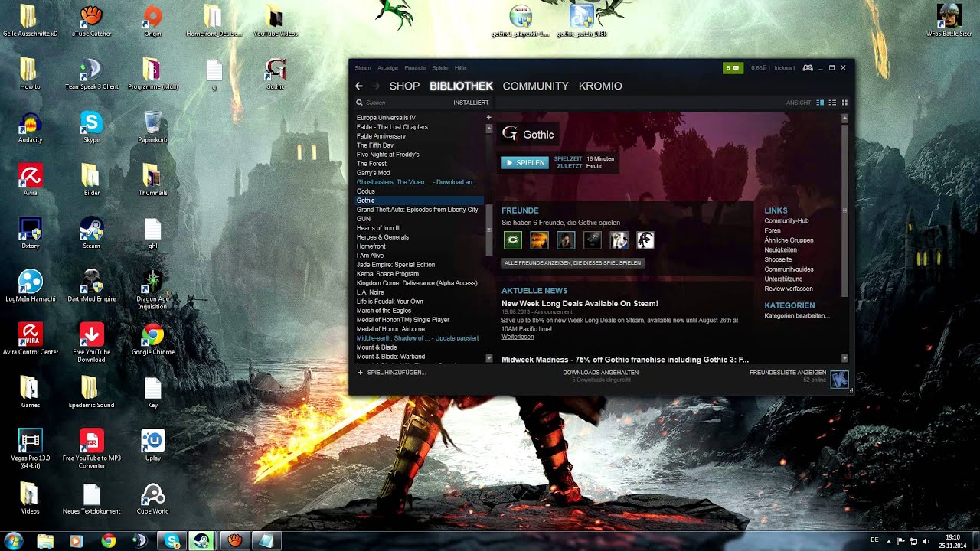Open the Skype desktop icon
Image resolution: width=980 pixels, height=551 pixels.
pyautogui.click(x=91, y=122)
